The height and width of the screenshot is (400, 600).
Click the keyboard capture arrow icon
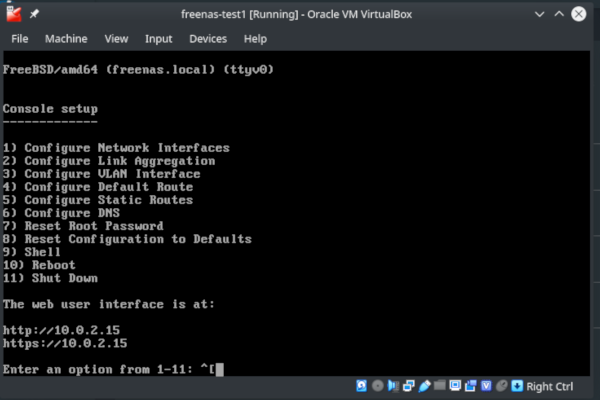pos(517,386)
